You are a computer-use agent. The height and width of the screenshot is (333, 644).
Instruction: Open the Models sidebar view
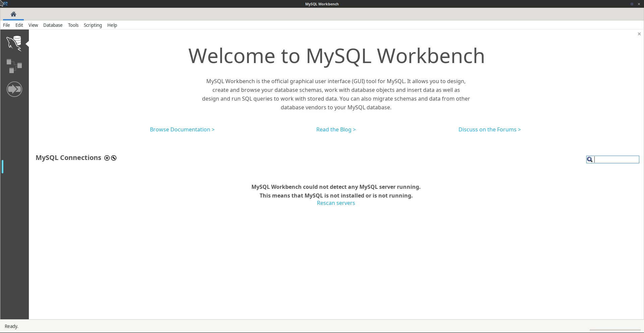14,66
